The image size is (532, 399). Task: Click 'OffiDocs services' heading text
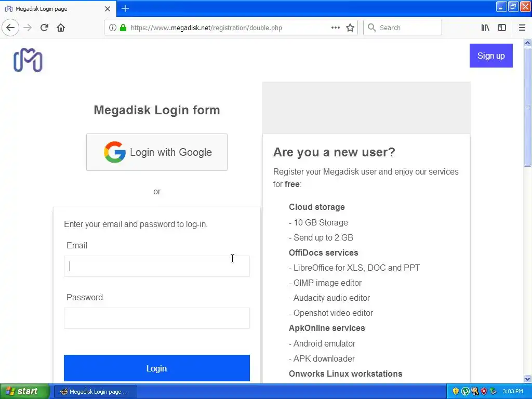[323, 253]
